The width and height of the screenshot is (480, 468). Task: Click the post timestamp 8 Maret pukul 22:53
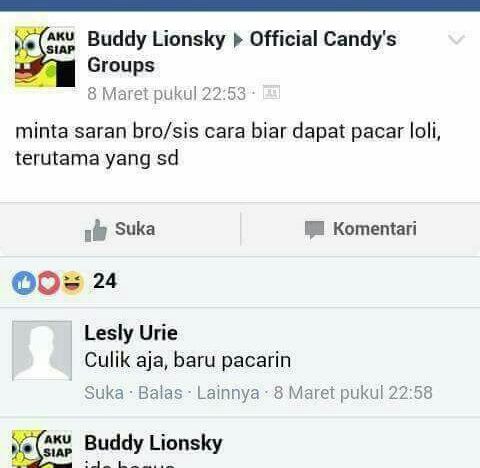(167, 94)
